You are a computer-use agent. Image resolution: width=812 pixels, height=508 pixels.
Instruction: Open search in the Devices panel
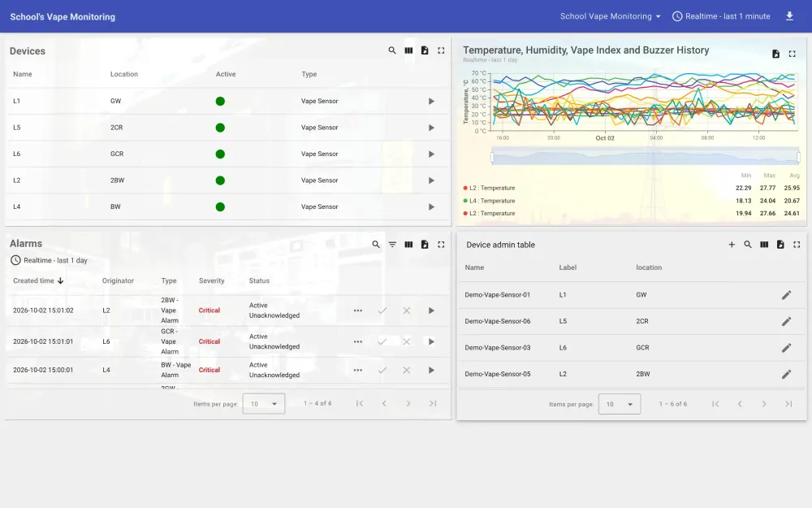pyautogui.click(x=392, y=50)
